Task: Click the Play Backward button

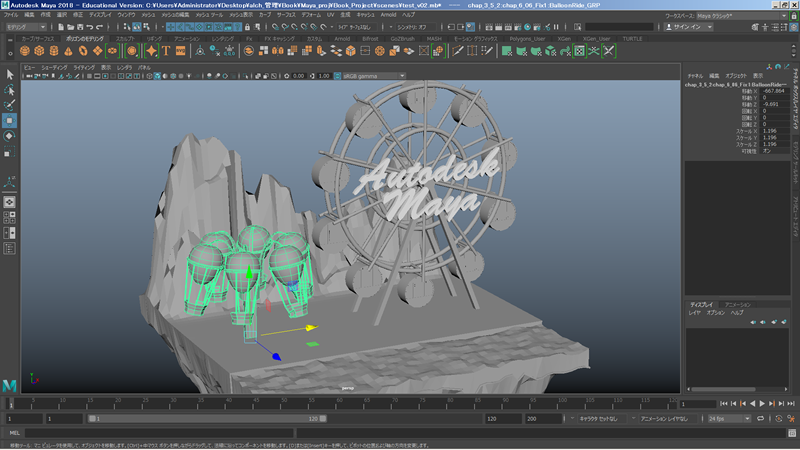Action: tap(753, 404)
